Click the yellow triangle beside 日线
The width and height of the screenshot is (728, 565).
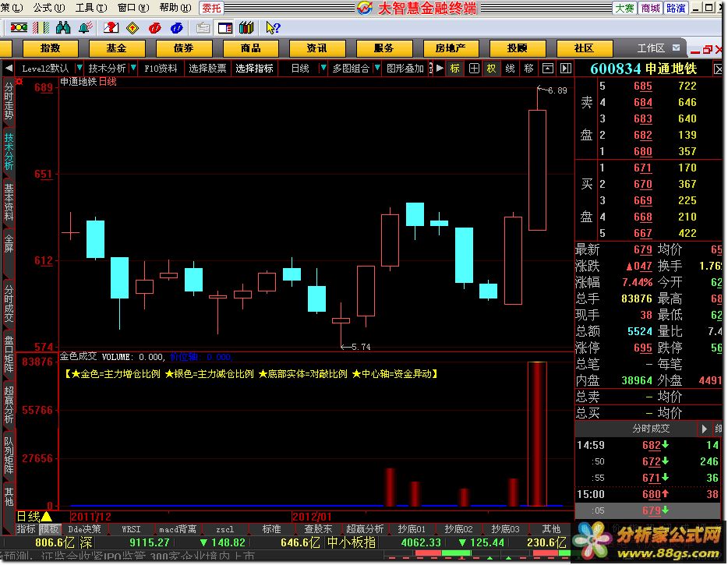pyautogui.click(x=47, y=516)
